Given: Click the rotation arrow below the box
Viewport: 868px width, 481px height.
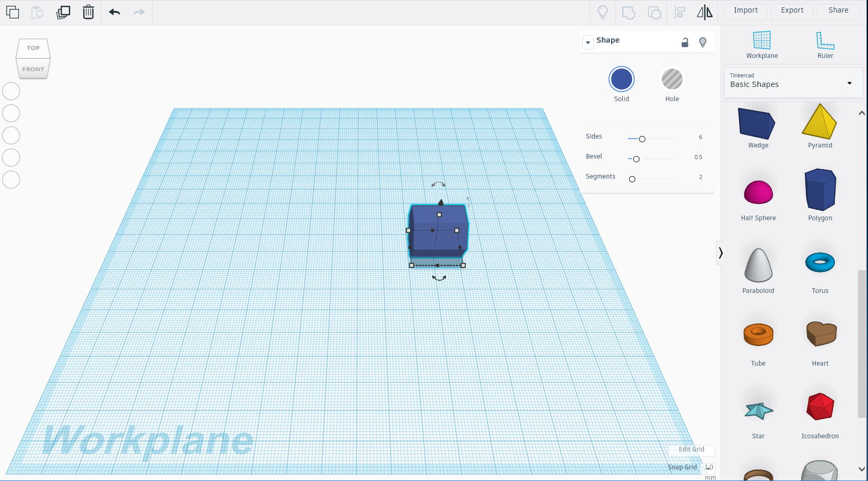Looking at the screenshot, I should [439, 278].
